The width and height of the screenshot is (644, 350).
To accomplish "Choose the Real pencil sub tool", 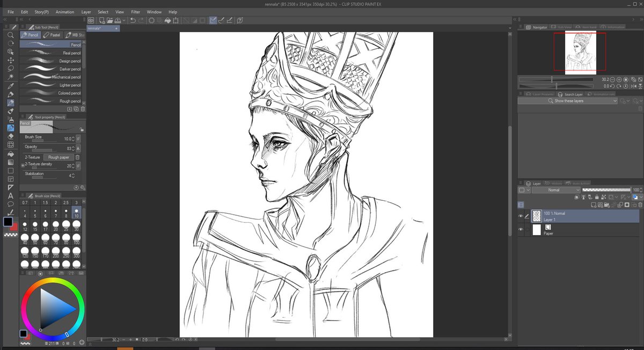I will click(x=50, y=53).
